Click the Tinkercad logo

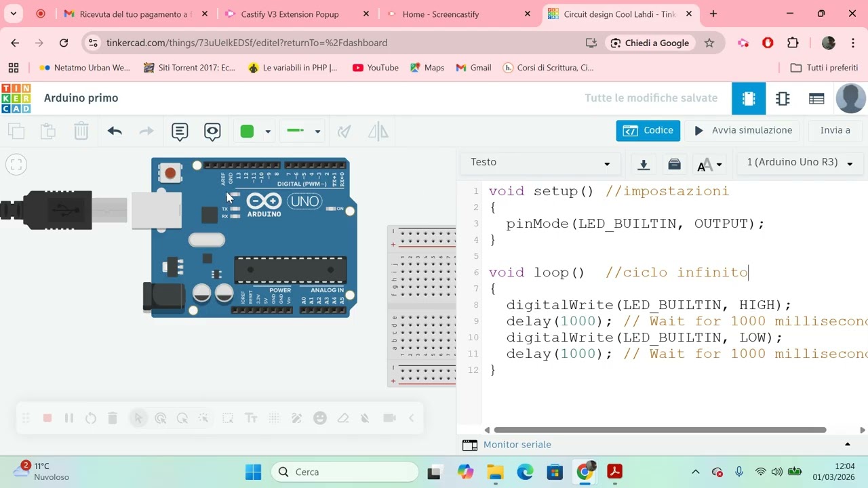pos(16,98)
